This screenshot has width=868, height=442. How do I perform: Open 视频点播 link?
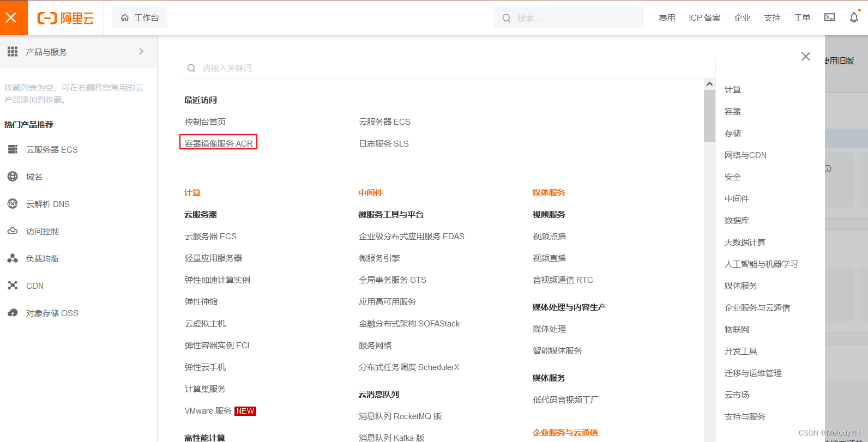click(x=549, y=236)
